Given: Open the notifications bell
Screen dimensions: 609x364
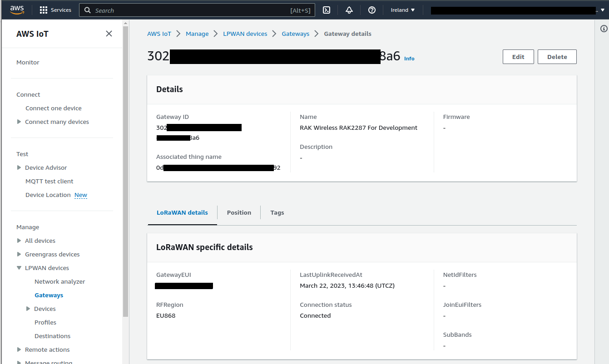Looking at the screenshot, I should (x=349, y=10).
